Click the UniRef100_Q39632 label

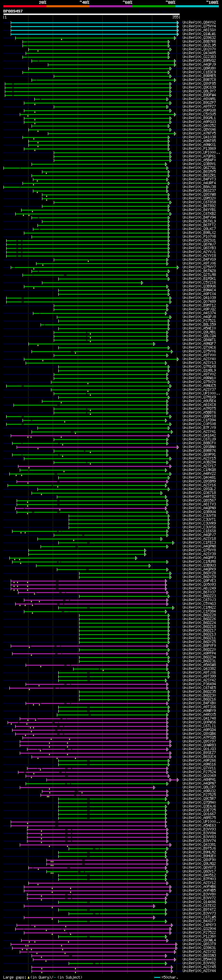[199, 38]
